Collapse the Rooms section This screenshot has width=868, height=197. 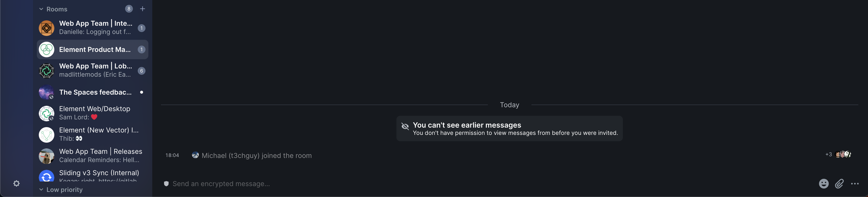[41, 9]
